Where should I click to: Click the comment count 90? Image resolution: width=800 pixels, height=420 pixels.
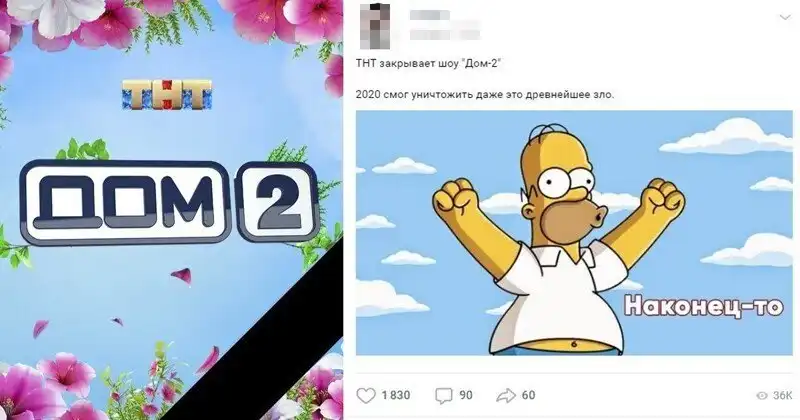(x=466, y=396)
